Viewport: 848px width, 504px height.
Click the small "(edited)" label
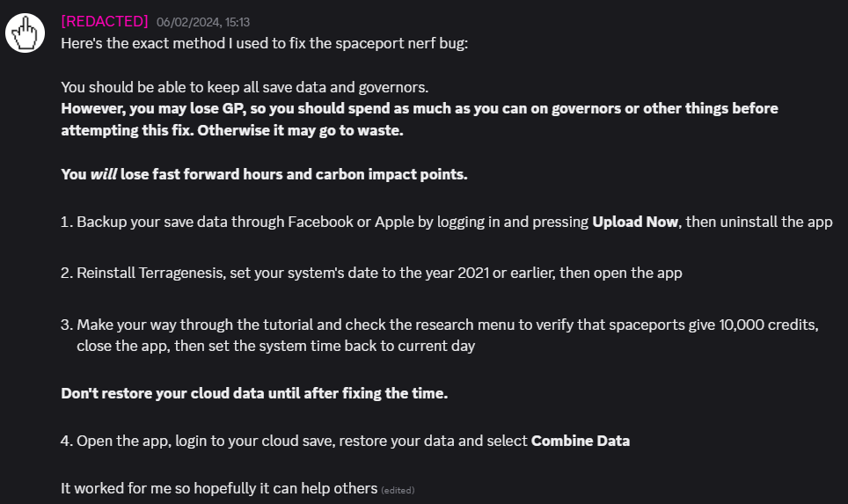point(398,490)
